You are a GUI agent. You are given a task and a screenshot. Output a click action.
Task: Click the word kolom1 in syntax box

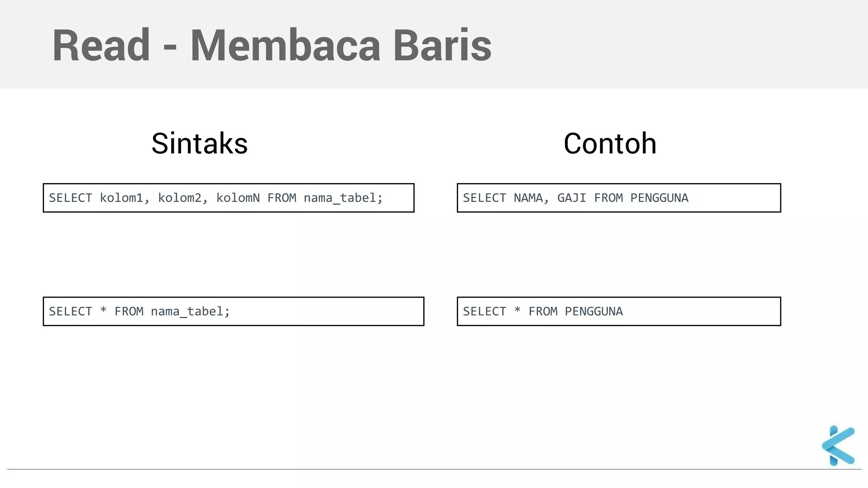pyautogui.click(x=122, y=198)
